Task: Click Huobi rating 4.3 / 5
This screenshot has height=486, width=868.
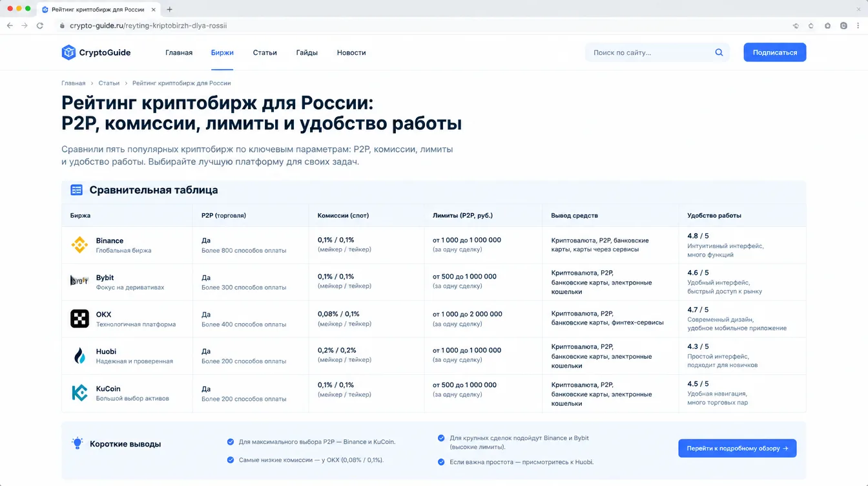Action: click(x=698, y=346)
